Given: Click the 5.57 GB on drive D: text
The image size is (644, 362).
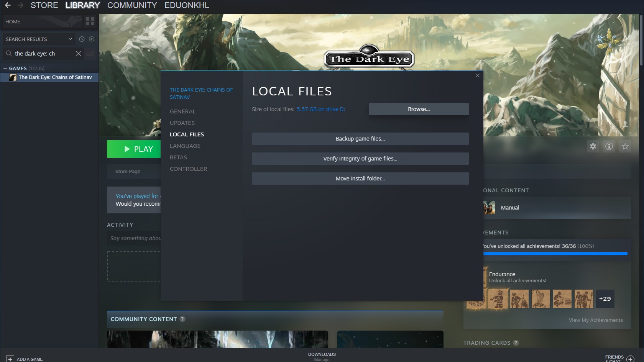Looking at the screenshot, I should [321, 109].
